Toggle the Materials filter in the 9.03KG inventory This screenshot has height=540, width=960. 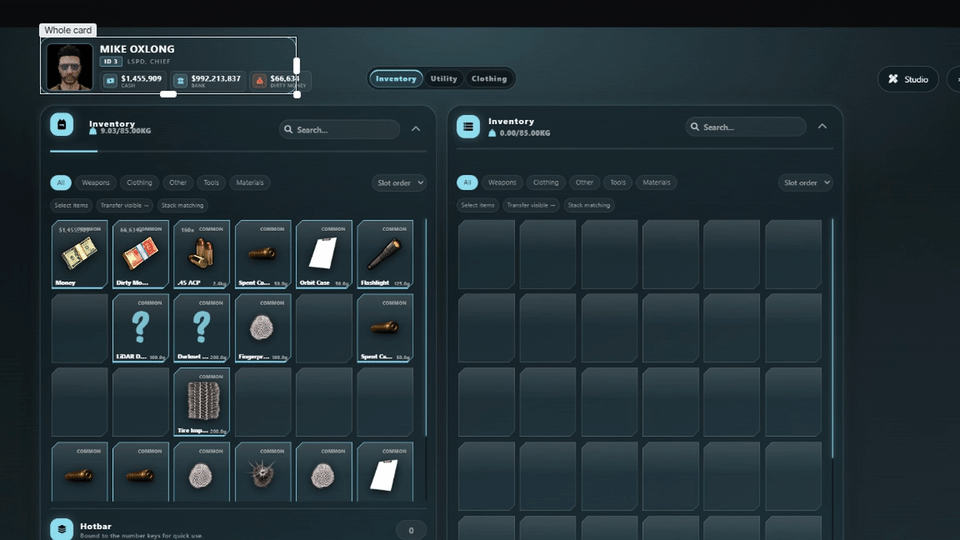tap(250, 182)
